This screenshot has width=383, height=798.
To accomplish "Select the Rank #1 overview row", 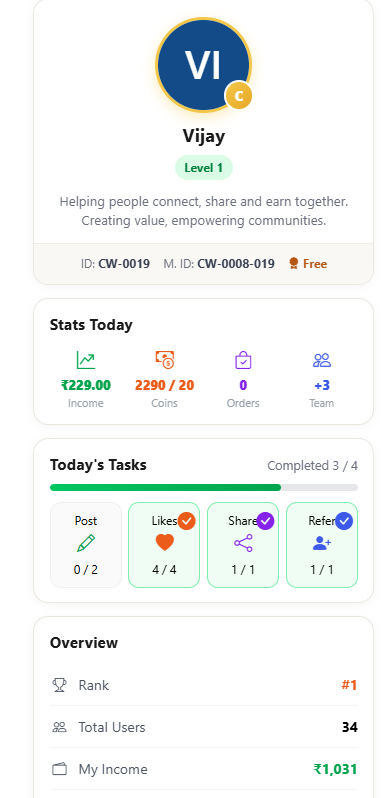I will (x=203, y=685).
